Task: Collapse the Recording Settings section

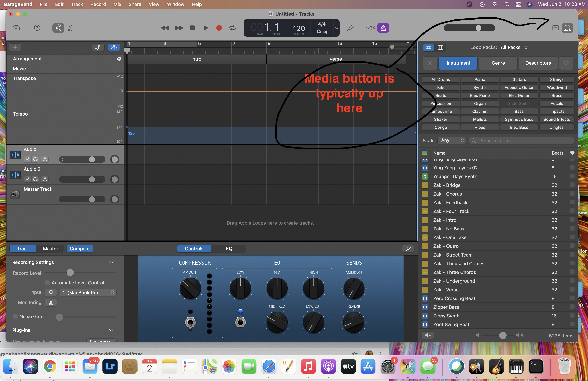Action: (111, 262)
